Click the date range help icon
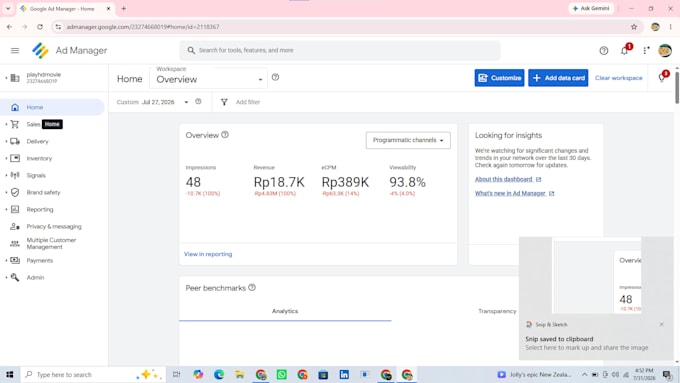Viewport: 680px width, 383px height. pyautogui.click(x=198, y=101)
